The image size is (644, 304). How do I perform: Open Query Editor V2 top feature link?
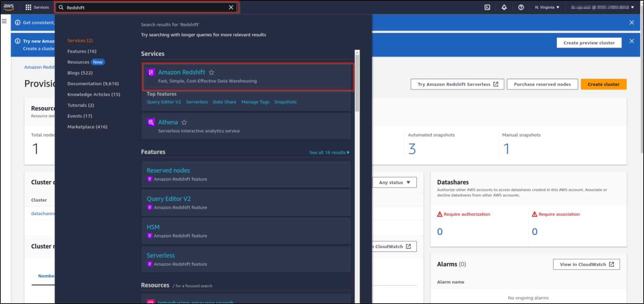(x=164, y=102)
